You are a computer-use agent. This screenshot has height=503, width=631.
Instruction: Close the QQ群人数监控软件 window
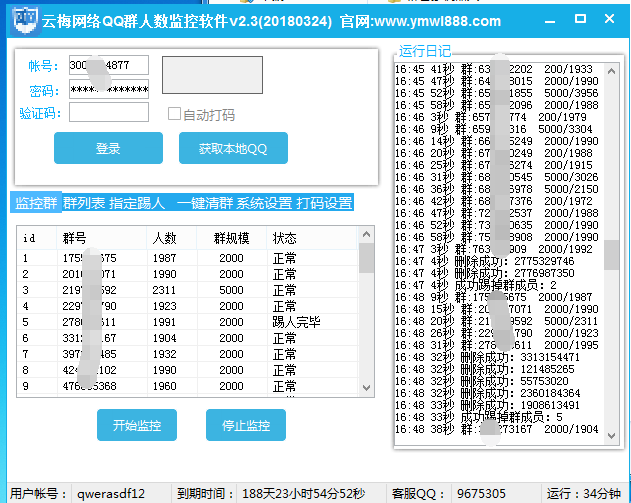(609, 19)
